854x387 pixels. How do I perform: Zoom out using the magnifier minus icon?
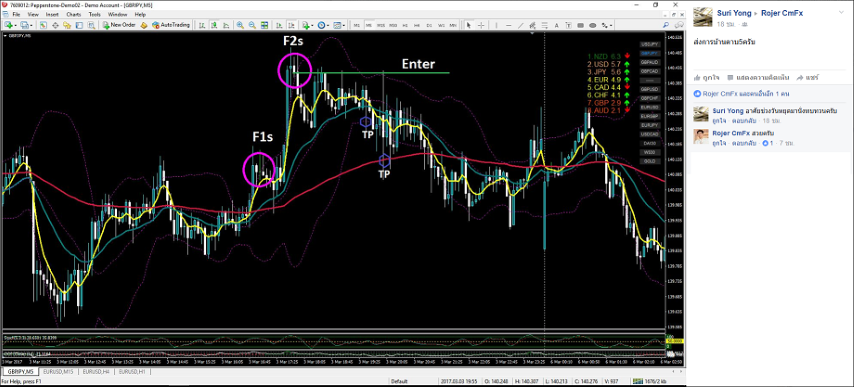[x=252, y=25]
